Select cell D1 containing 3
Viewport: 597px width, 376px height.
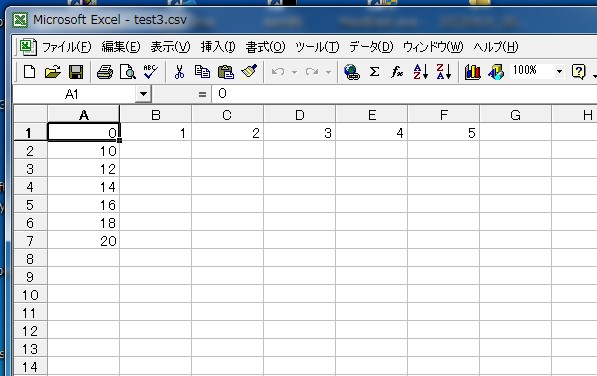coord(299,132)
